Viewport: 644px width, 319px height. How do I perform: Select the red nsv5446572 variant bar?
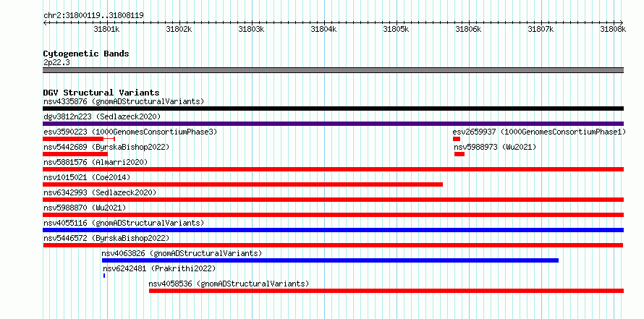333,245
